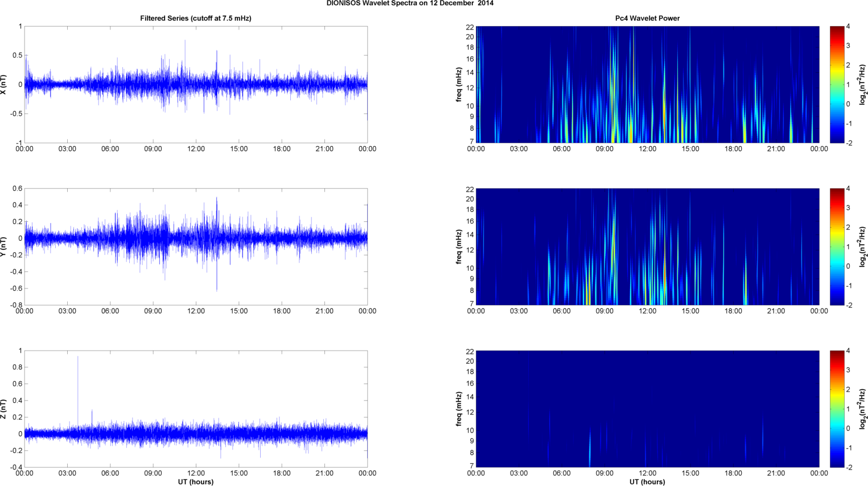Click the "09:00" tick under the Y series plot
The height and width of the screenshot is (486, 868).
pos(153,311)
